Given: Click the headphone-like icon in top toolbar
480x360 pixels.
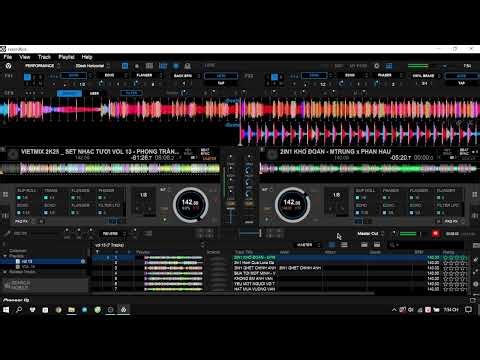Looking at the screenshot, I should pyautogui.click(x=187, y=66).
